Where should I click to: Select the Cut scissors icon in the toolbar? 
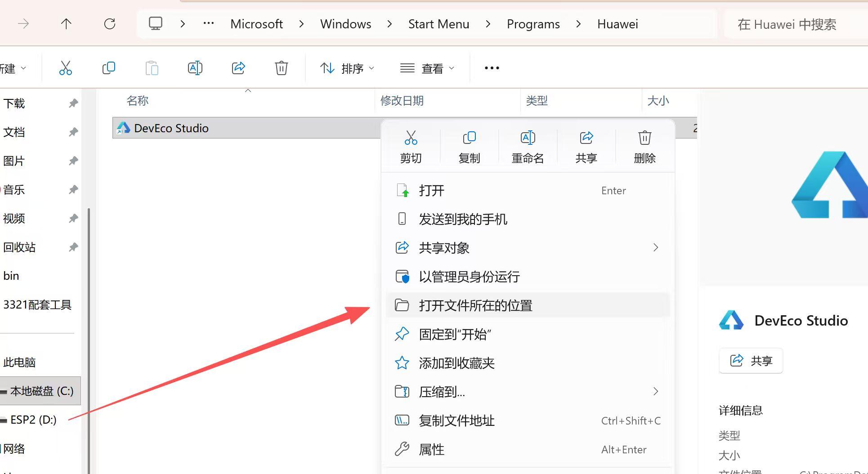65,68
